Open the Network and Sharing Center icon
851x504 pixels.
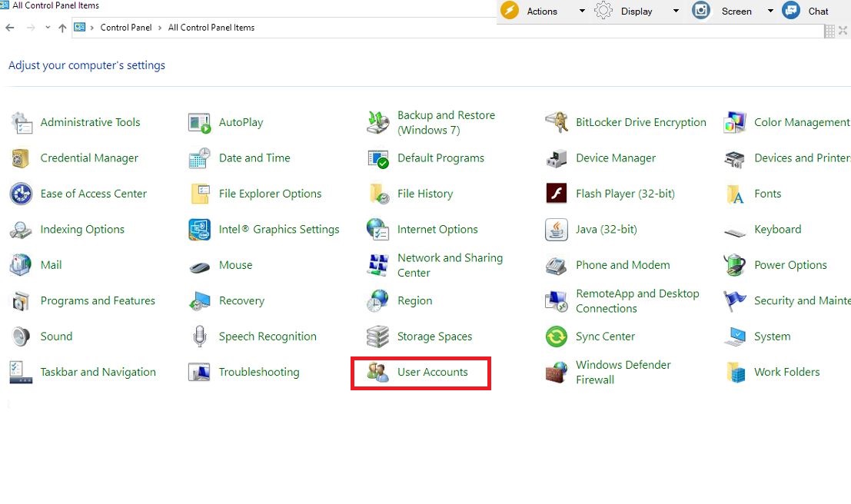pos(377,265)
